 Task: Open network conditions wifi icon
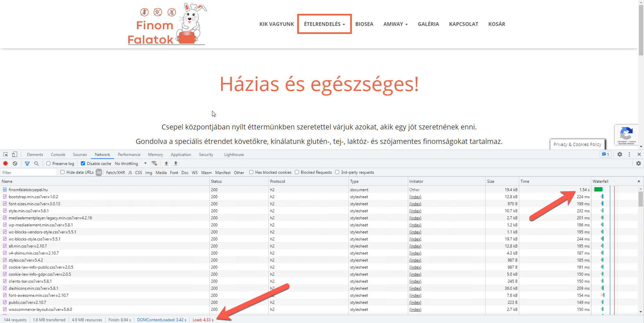[154, 164]
